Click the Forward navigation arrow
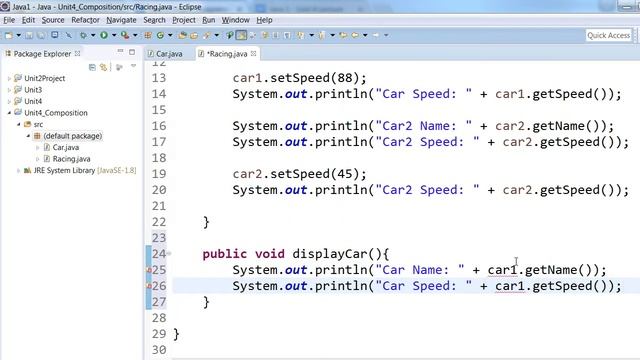The width and height of the screenshot is (640, 360). click(x=376, y=35)
